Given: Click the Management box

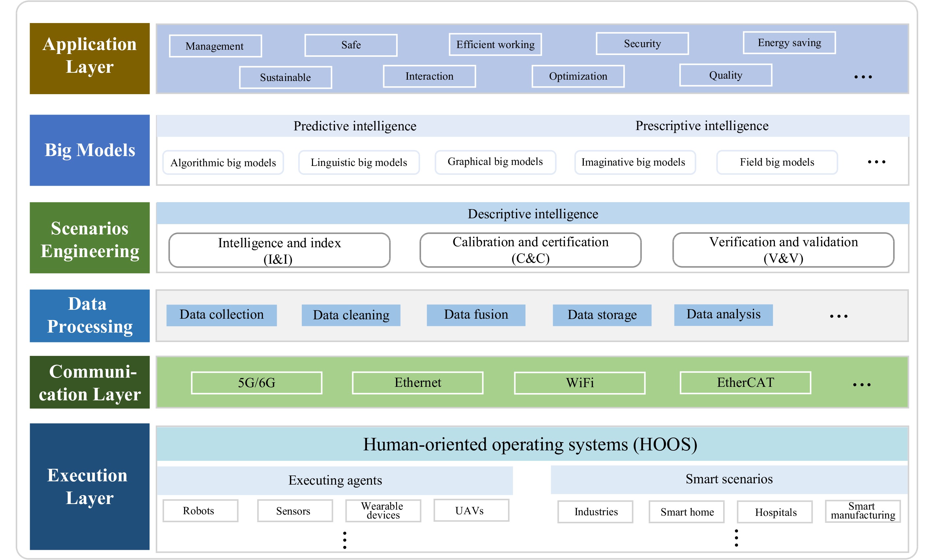Looking at the screenshot, I should tap(215, 46).
